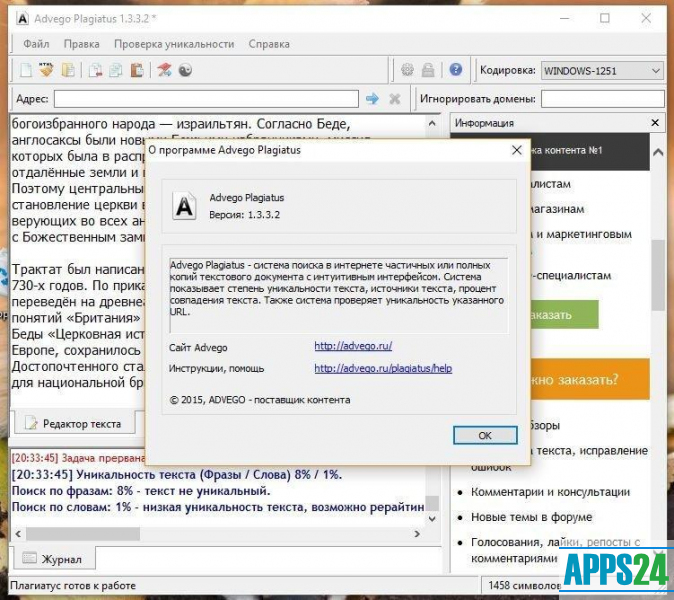The height and width of the screenshot is (600, 674).
Task: Click the cut toolbar icon
Action: pyautogui.click(x=95, y=70)
